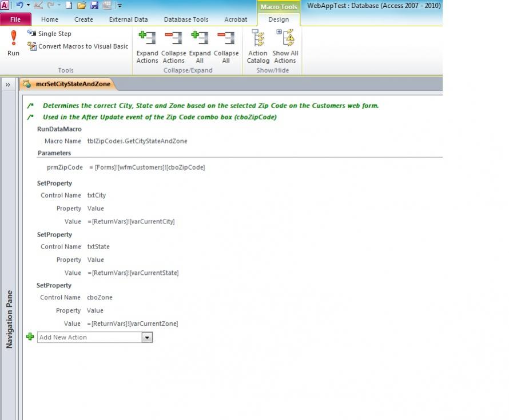The height and width of the screenshot is (420, 509).
Task: Toggle Show All Actions
Action: tap(285, 46)
